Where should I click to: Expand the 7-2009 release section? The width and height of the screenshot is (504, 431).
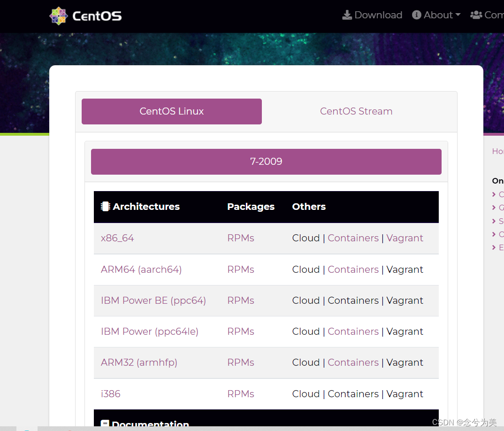tap(266, 161)
